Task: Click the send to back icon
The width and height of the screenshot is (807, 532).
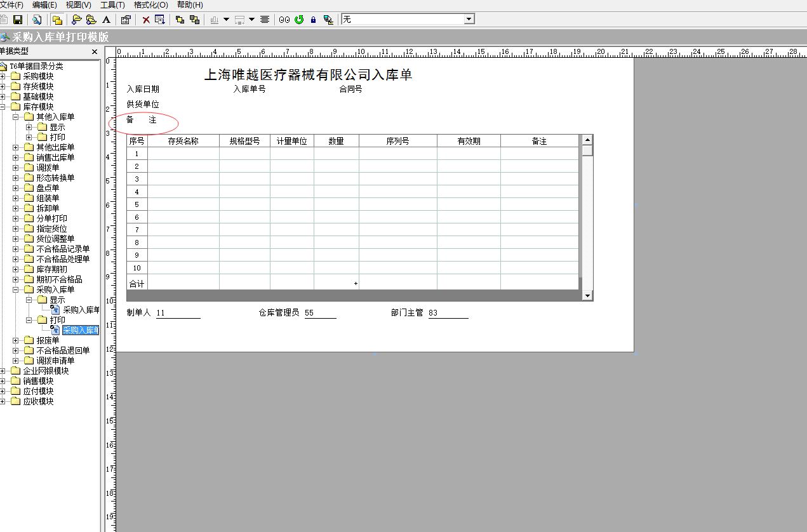Action: [x=194, y=20]
